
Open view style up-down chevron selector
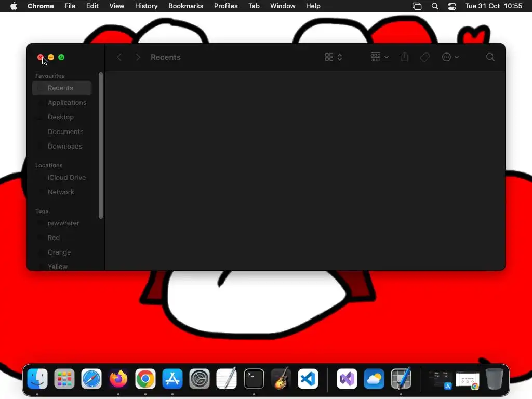coord(340,57)
